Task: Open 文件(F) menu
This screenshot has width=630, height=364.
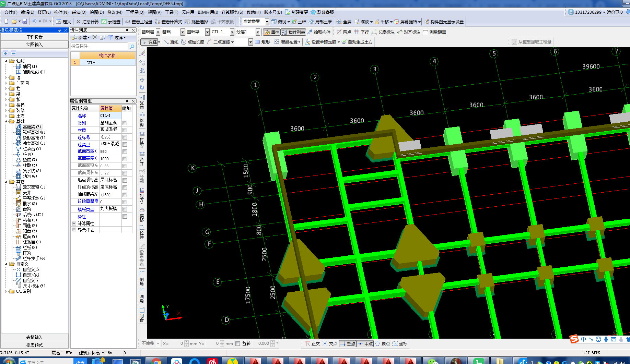Action: pyautogui.click(x=11, y=12)
